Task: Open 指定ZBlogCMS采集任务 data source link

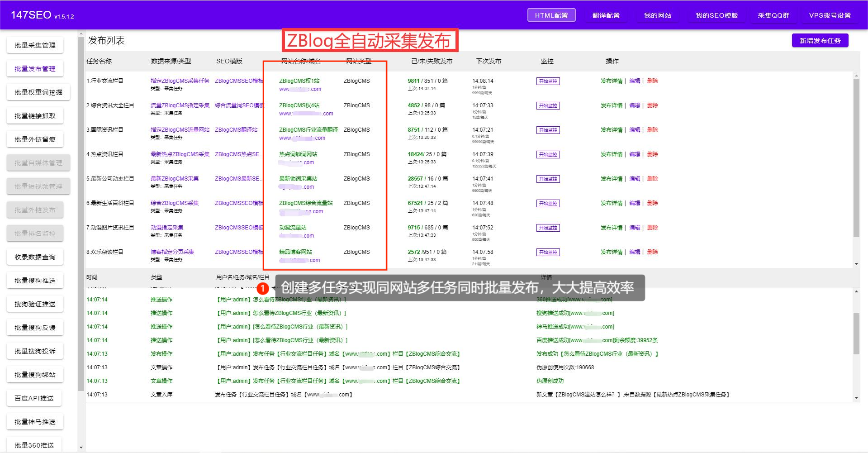Action: (180, 81)
